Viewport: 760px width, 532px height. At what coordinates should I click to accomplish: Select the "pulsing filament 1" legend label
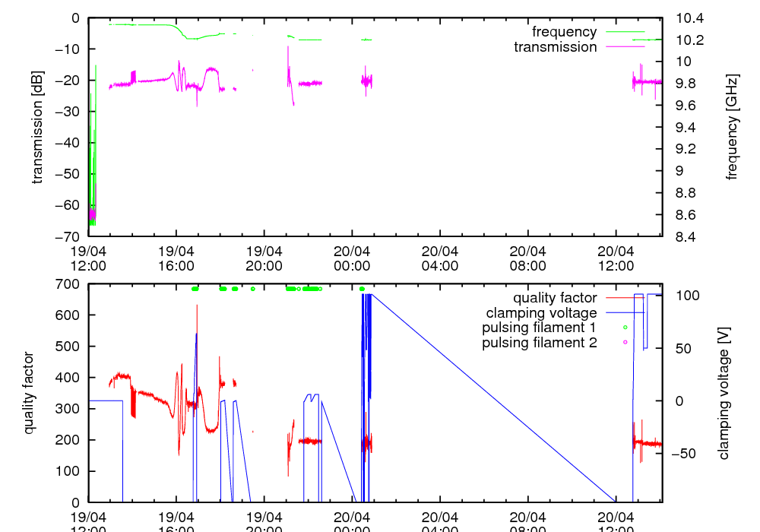pyautogui.click(x=539, y=328)
